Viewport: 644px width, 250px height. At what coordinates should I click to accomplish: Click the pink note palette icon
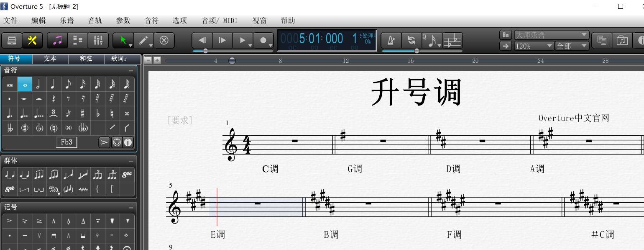[56, 40]
